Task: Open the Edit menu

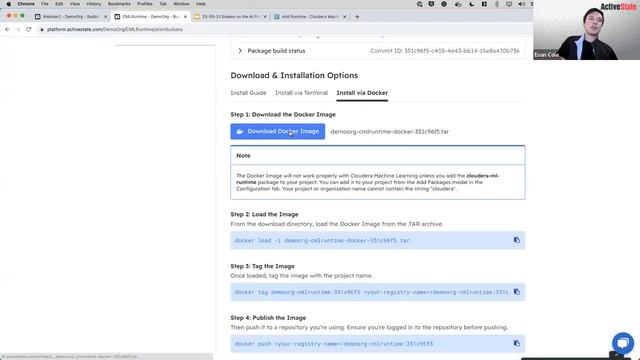Action: click(x=59, y=4)
